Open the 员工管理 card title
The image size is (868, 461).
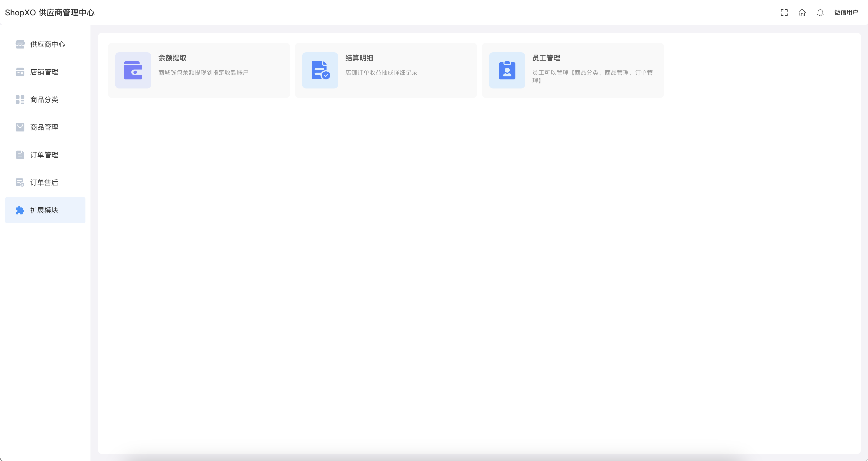click(x=546, y=58)
